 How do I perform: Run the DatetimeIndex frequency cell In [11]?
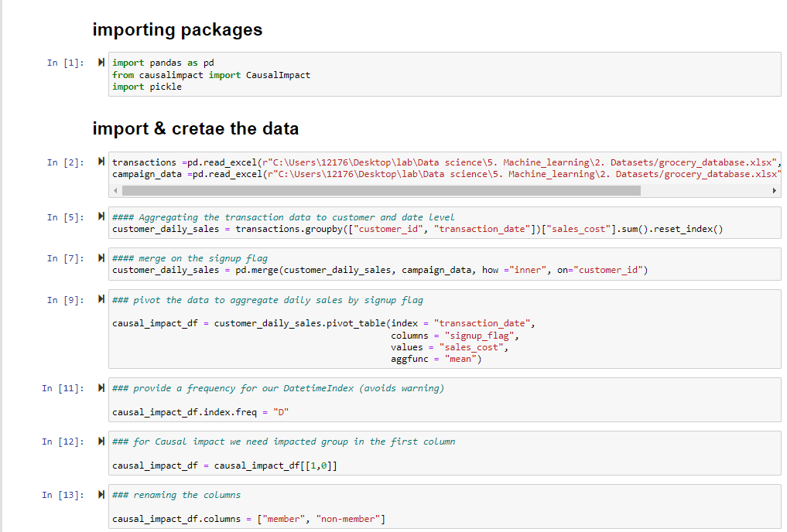pos(102,388)
